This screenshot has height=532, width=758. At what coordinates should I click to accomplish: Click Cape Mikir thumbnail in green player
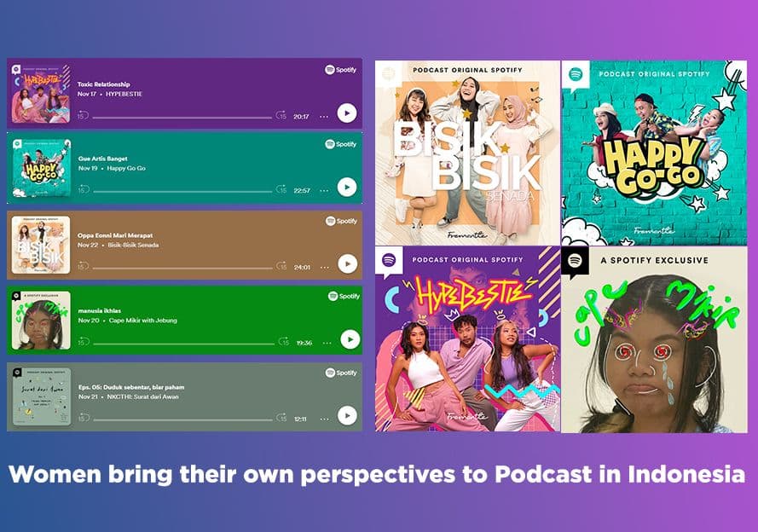41,321
